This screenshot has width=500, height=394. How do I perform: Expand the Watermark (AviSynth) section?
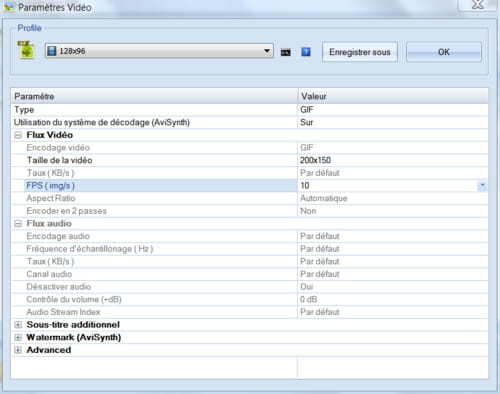pyautogui.click(x=18, y=337)
